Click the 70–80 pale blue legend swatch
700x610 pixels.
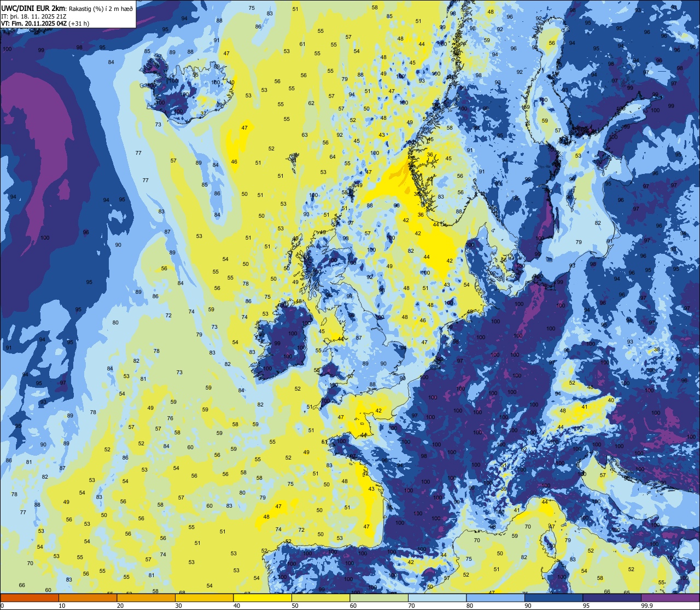point(437,597)
